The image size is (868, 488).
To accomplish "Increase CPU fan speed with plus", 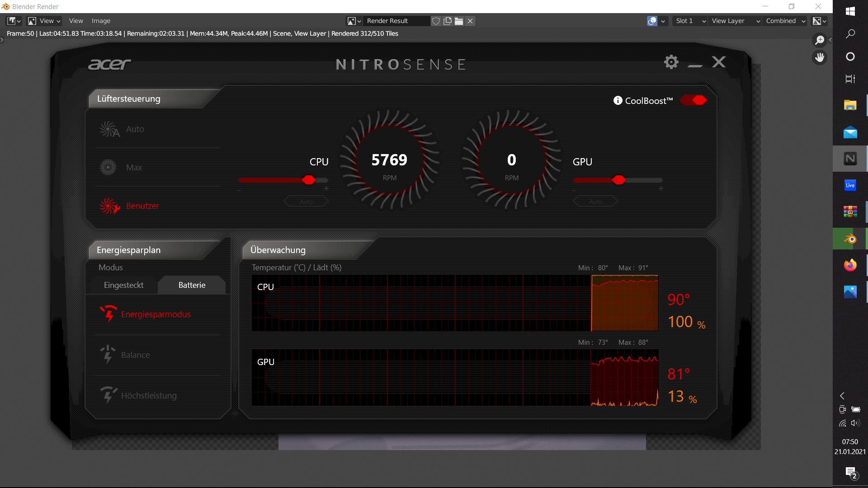I will 326,188.
